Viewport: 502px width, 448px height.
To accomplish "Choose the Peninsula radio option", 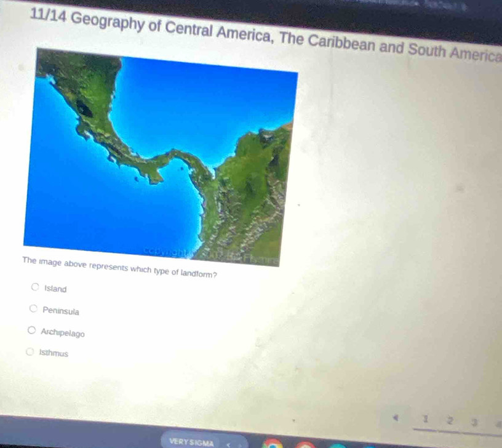I will coord(33,310).
